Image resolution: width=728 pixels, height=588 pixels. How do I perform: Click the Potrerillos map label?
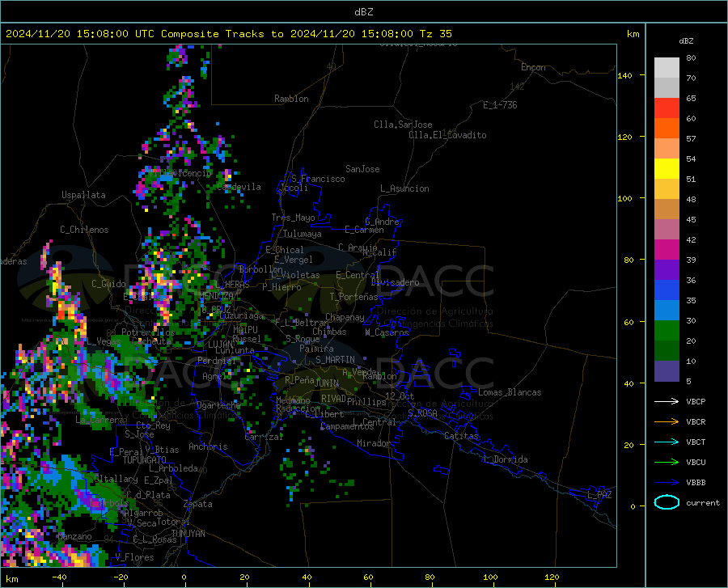pos(148,332)
